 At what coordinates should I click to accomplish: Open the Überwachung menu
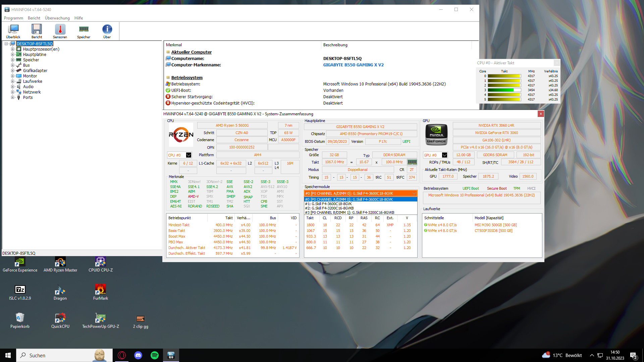point(57,18)
